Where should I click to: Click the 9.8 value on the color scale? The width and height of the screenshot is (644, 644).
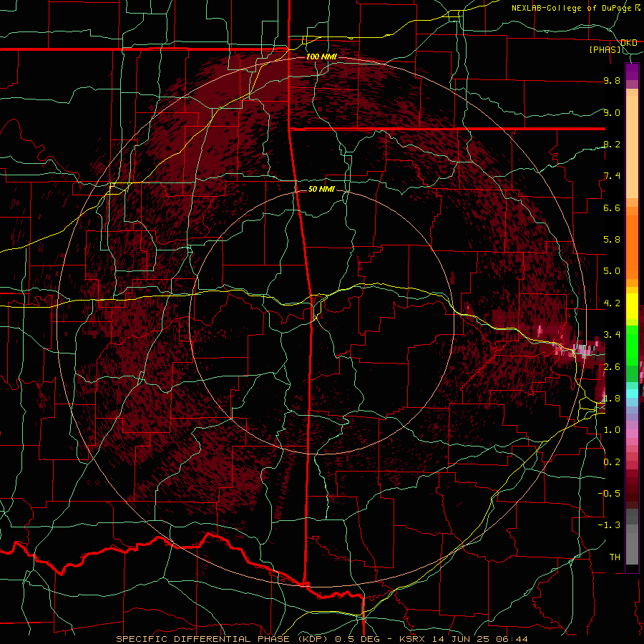click(x=612, y=81)
